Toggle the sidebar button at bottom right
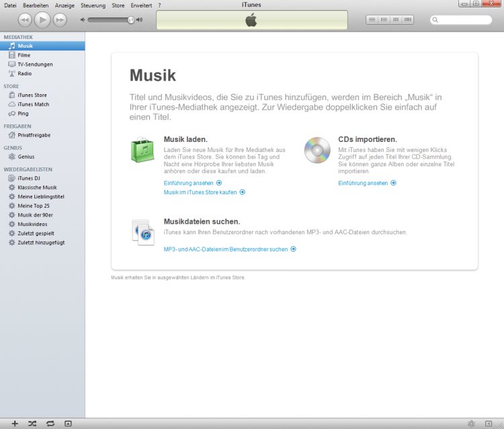 point(489,424)
